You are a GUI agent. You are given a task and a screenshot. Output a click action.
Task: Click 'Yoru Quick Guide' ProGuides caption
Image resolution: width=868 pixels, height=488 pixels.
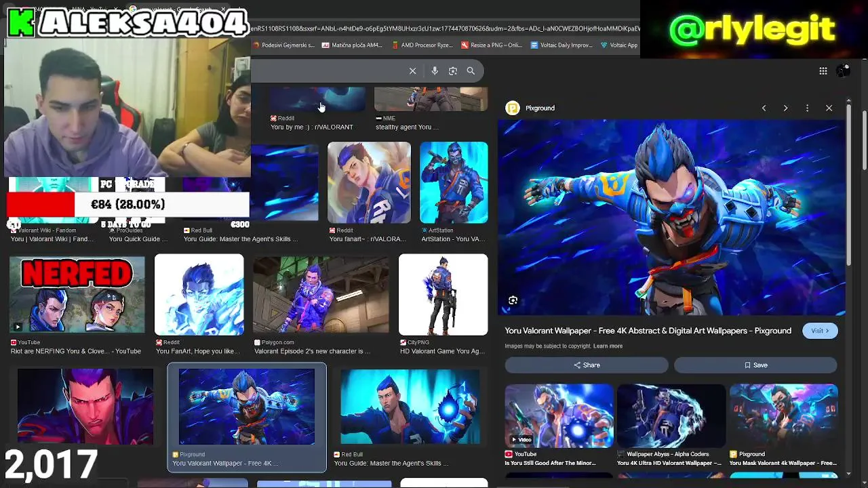138,239
